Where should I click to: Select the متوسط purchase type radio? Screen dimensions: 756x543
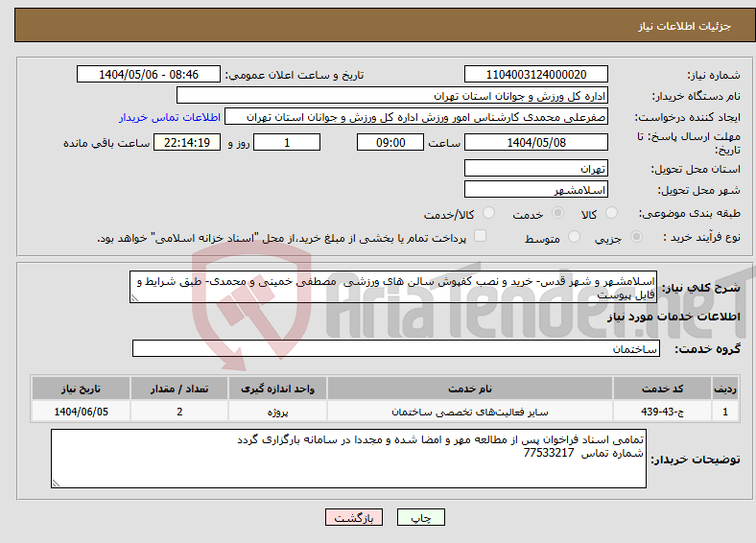click(574, 236)
